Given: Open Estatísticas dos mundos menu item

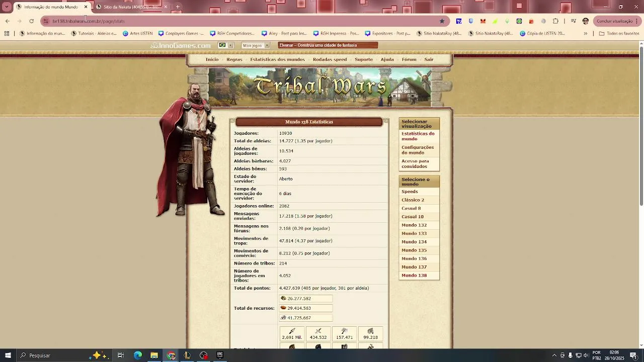Looking at the screenshot, I should click(x=277, y=59).
